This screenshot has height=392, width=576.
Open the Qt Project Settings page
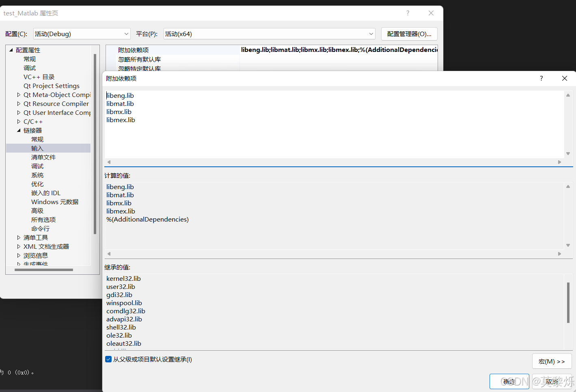point(52,86)
